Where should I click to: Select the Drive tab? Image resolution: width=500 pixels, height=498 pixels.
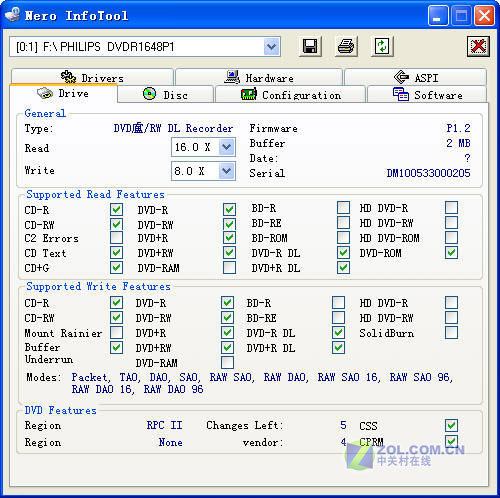coord(63,93)
